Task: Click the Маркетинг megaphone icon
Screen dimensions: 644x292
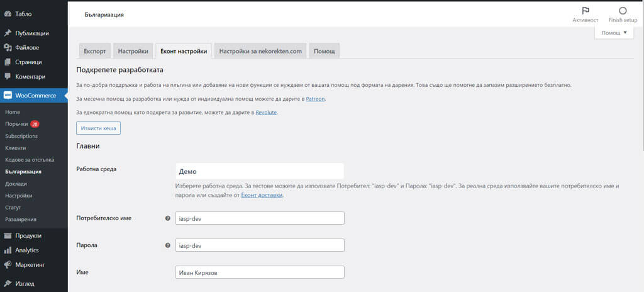Action: 8,264
